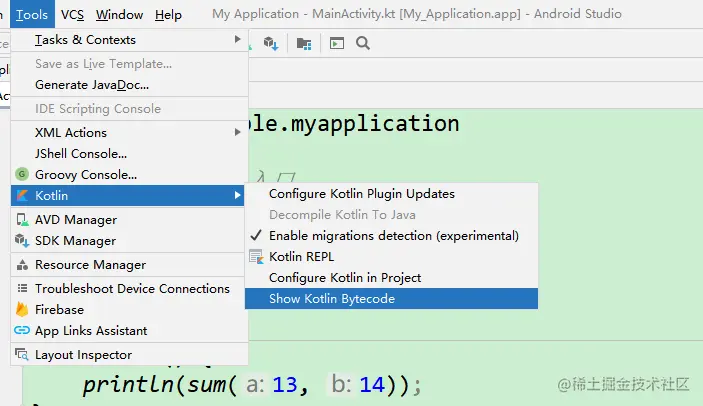Expand XML Actions submenu arrow
This screenshot has width=703, height=406.
point(238,132)
